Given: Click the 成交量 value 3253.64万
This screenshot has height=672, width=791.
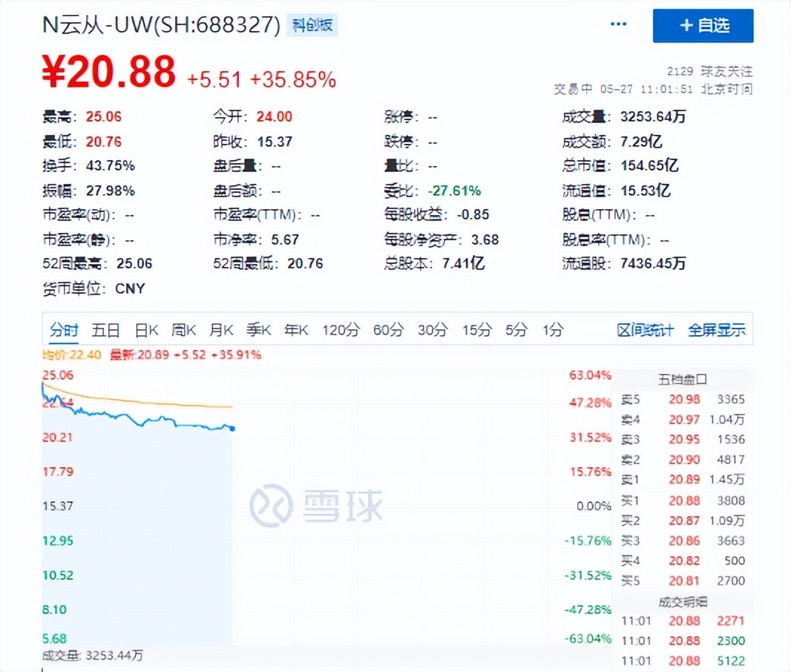Looking at the screenshot, I should tap(653, 116).
